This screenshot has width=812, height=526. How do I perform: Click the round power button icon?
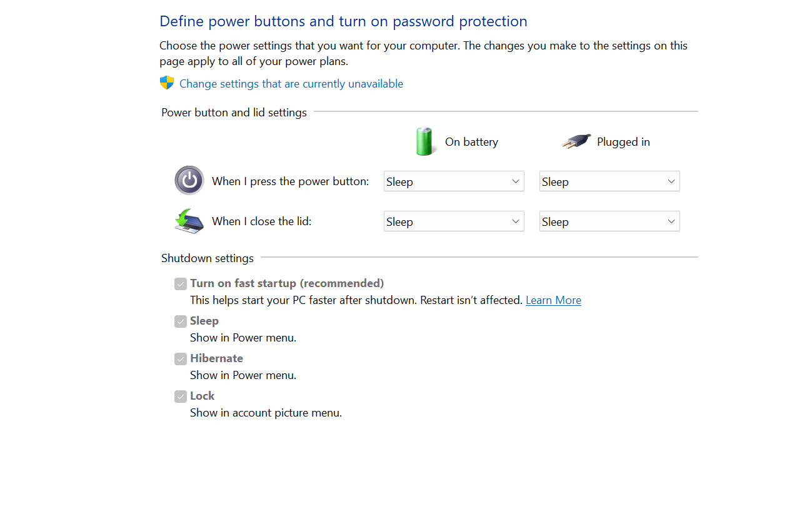[189, 181]
